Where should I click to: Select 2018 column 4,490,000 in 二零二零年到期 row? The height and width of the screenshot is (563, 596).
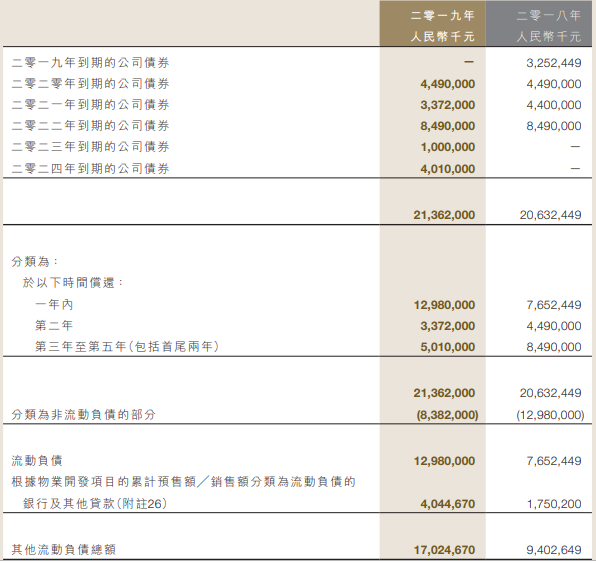(x=554, y=84)
